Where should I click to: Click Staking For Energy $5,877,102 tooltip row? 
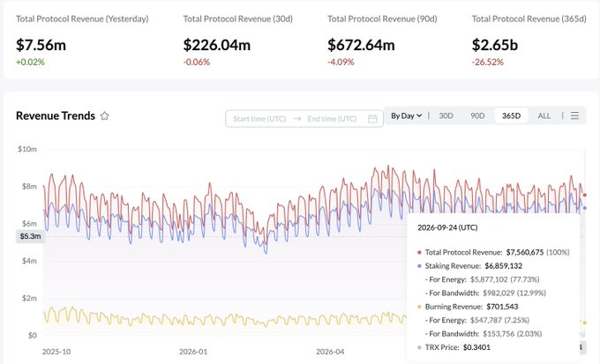point(482,279)
